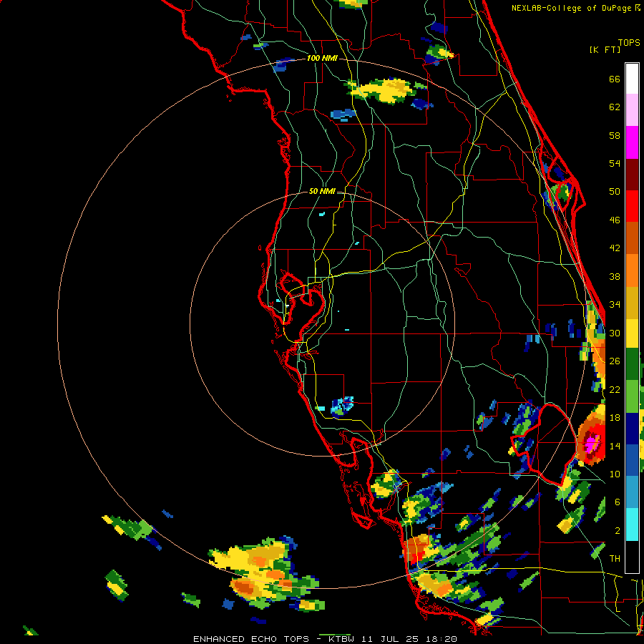The image size is (644, 644).
Task: Click the 2 legend value
Action: coord(618,531)
